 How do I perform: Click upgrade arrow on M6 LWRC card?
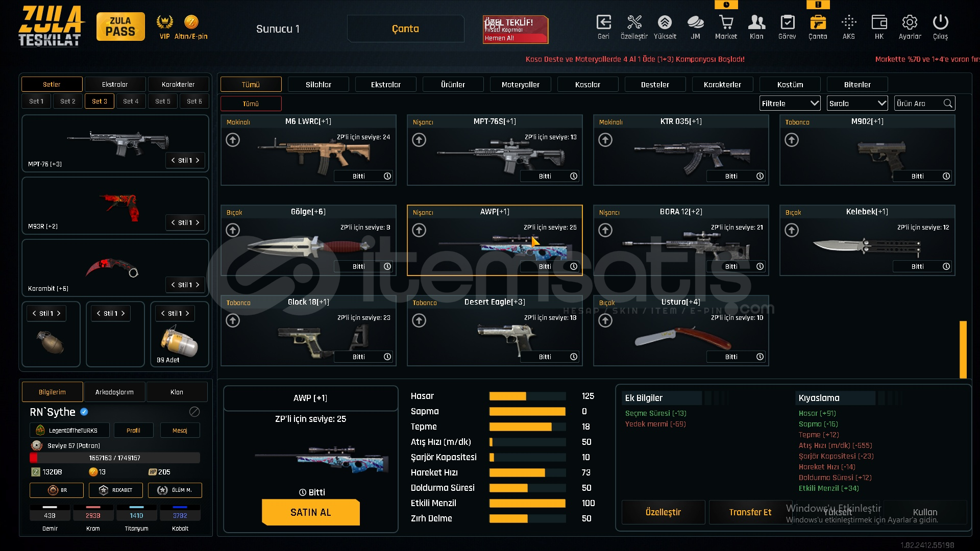[233, 140]
